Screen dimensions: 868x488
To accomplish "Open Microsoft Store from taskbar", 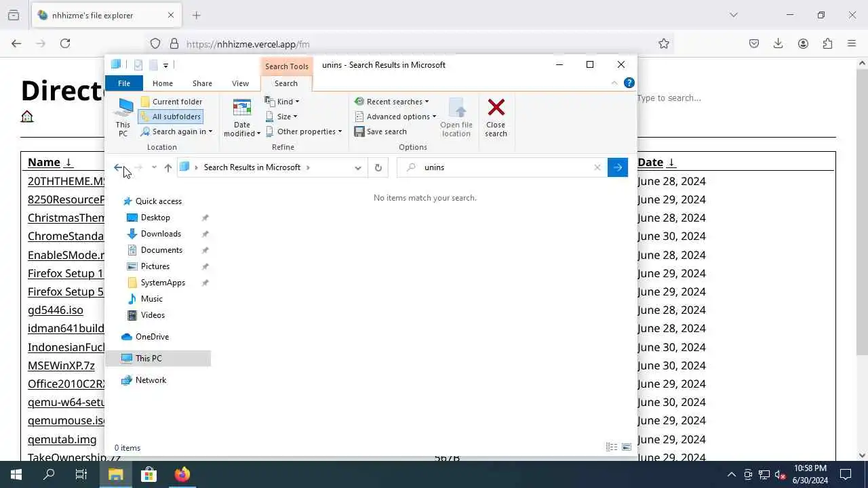I will 149,474.
